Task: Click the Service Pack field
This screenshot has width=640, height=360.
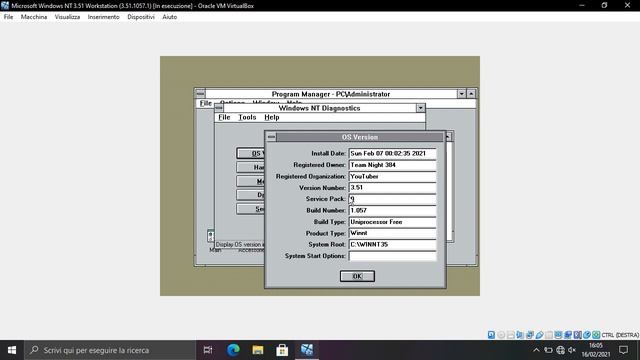Action: point(392,199)
